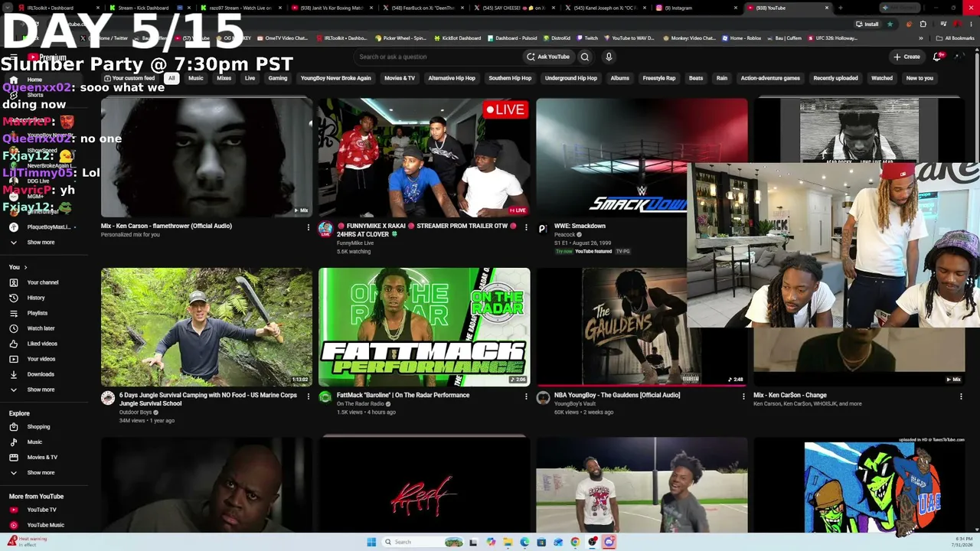Start voice search with the microphone
Image resolution: width=980 pixels, height=551 pixels.
coord(609,57)
